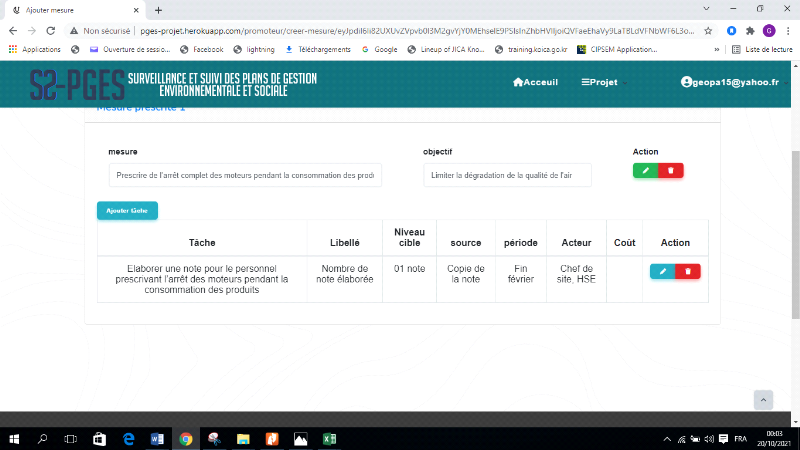This screenshot has width=800, height=450.
Task: Click the Niveau cible column header
Action: click(x=409, y=237)
